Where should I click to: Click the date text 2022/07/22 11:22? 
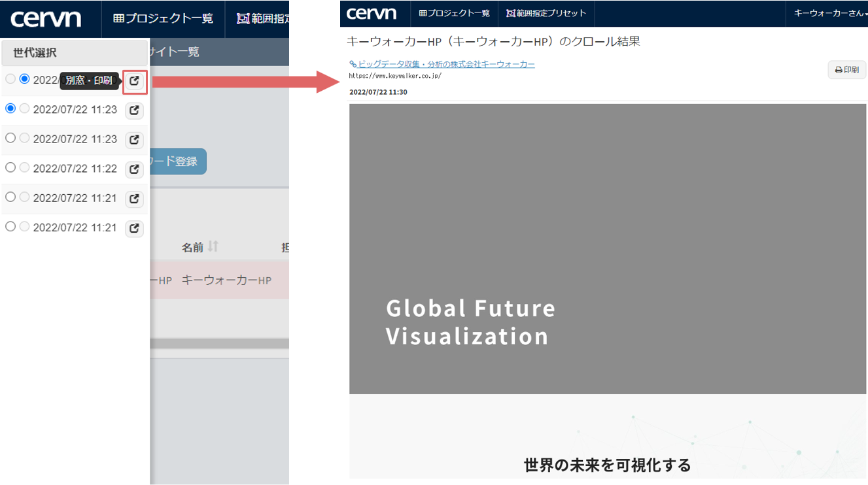click(x=75, y=169)
